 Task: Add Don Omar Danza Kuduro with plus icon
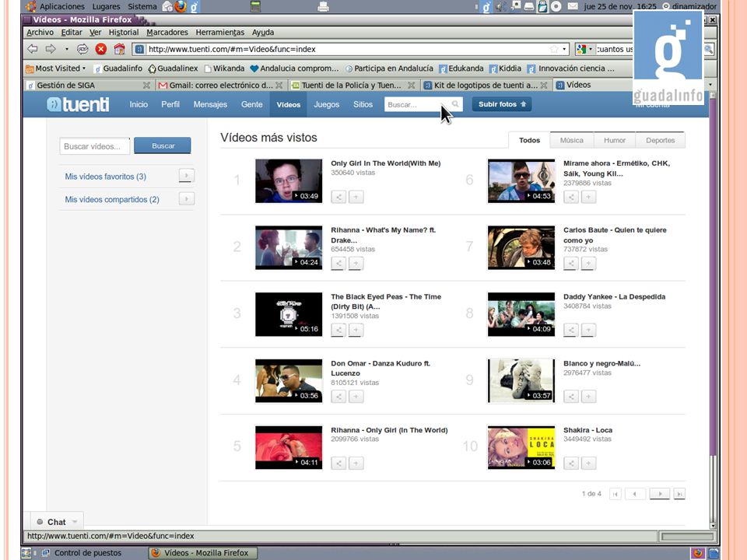pyautogui.click(x=356, y=396)
